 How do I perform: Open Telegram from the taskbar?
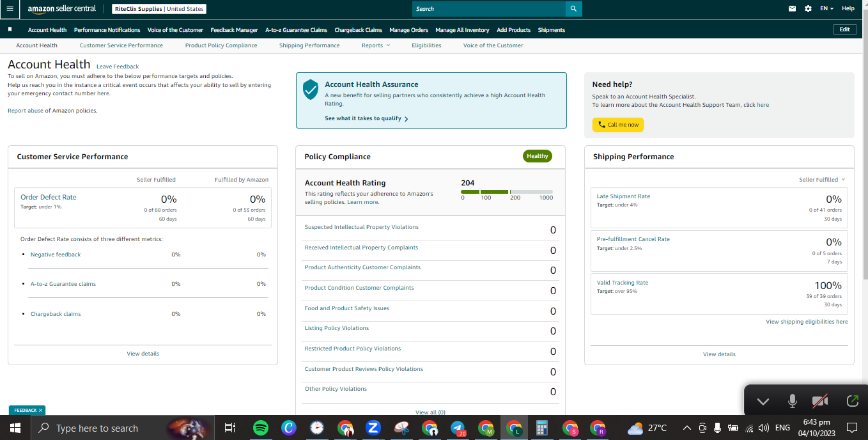[x=458, y=428]
